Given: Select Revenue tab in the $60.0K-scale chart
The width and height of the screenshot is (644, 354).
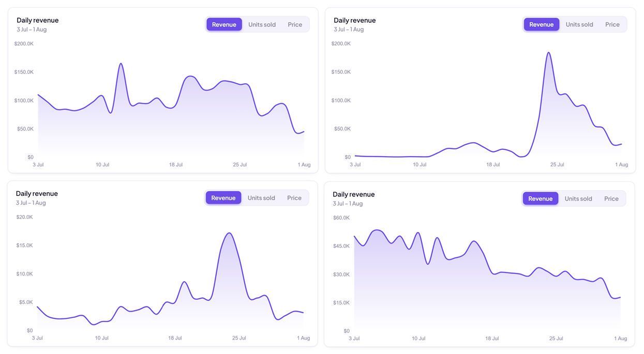Looking at the screenshot, I should coord(541,198).
